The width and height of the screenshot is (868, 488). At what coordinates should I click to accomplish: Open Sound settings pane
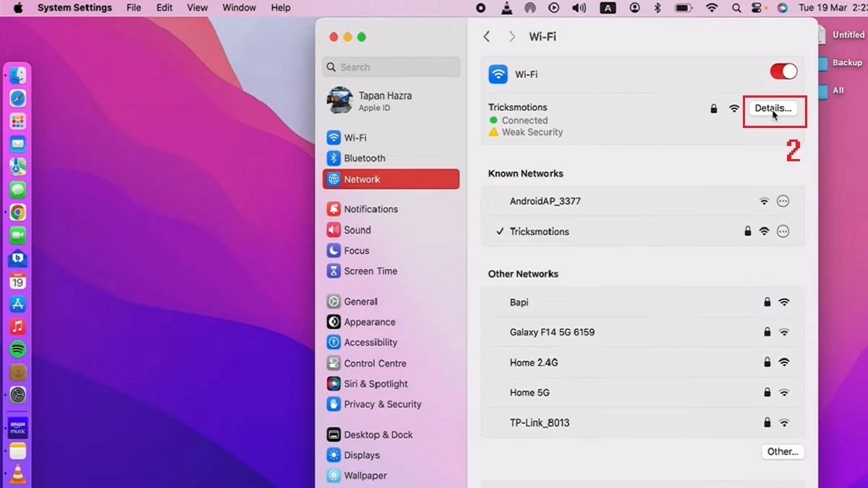357,230
